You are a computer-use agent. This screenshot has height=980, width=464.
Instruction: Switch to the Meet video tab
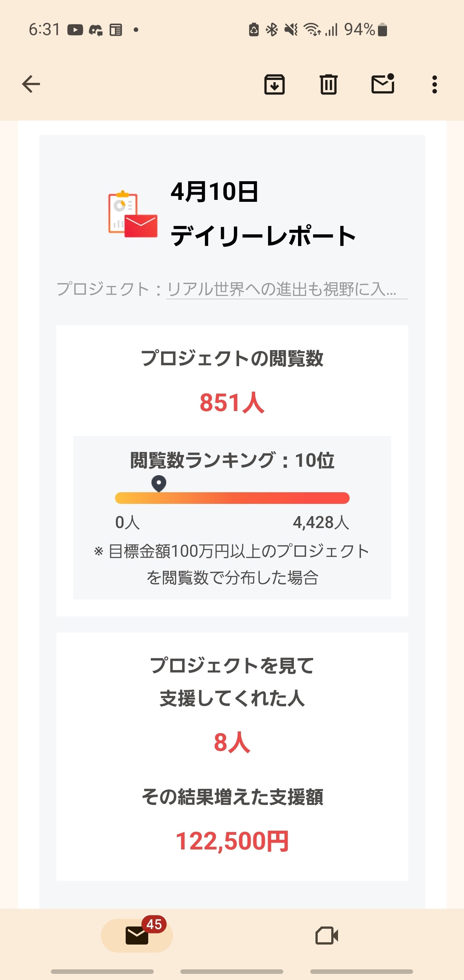click(x=327, y=935)
